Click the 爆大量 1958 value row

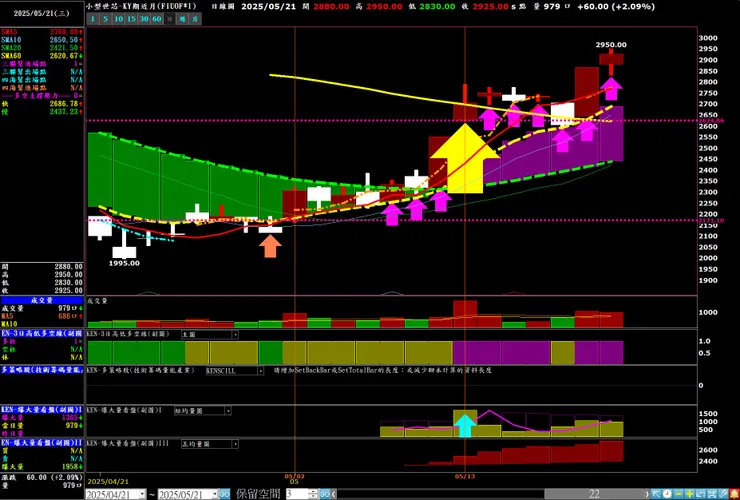pyautogui.click(x=42, y=466)
